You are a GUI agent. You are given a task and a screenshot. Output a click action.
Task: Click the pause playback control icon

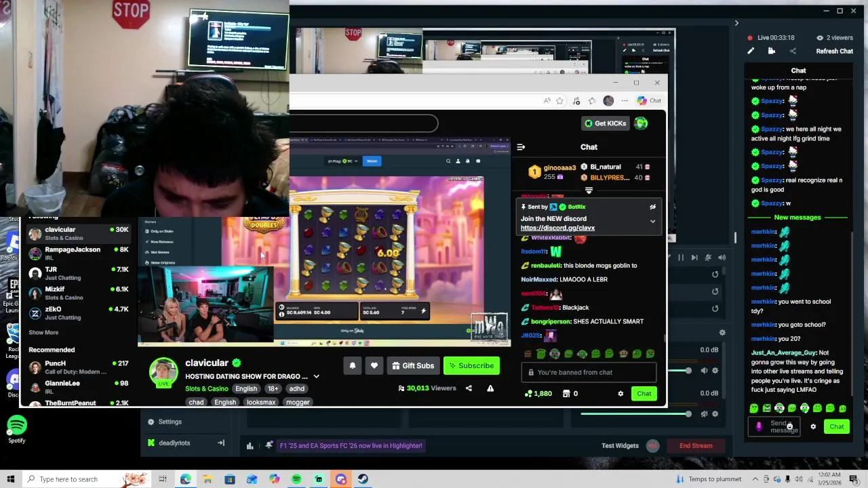pos(681,258)
